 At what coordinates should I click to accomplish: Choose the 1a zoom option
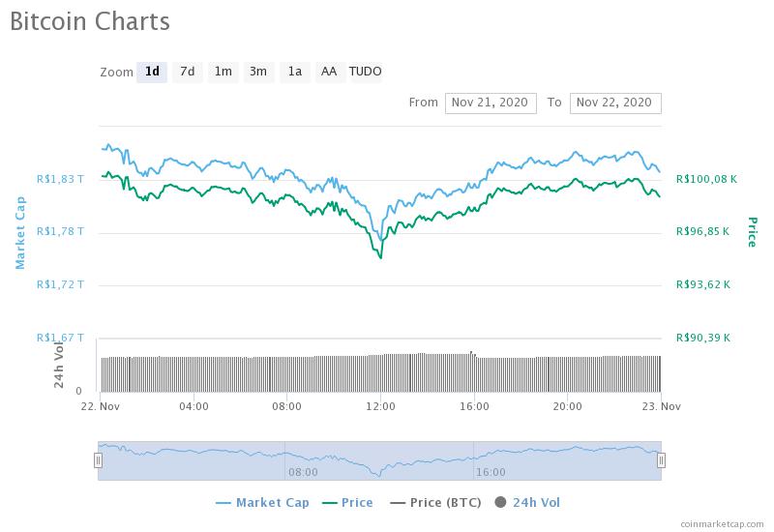coord(295,72)
